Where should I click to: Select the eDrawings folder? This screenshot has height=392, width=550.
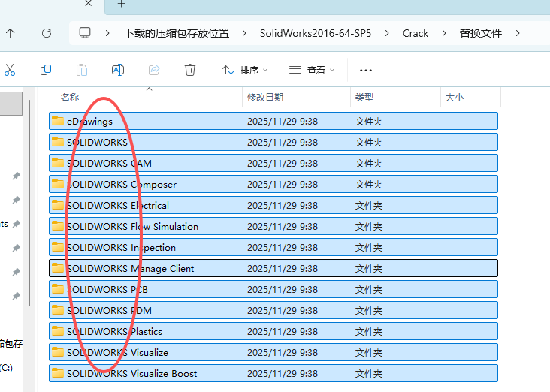tap(273, 122)
